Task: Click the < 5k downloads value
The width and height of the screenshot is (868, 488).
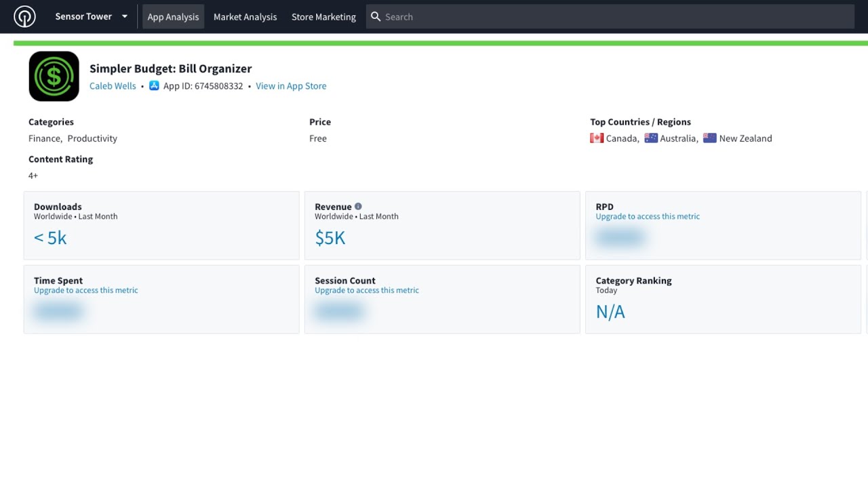Action: [x=50, y=238]
